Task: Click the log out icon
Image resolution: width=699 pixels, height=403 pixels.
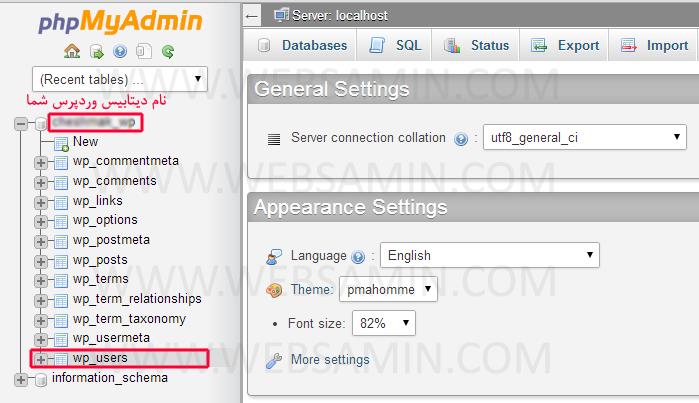Action: [x=96, y=52]
